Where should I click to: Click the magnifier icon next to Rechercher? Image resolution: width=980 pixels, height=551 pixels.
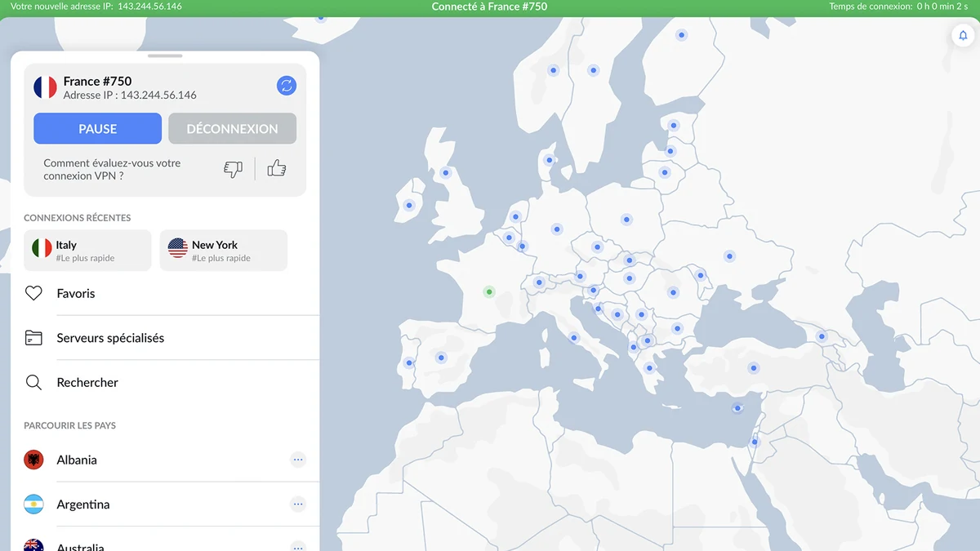tap(33, 382)
